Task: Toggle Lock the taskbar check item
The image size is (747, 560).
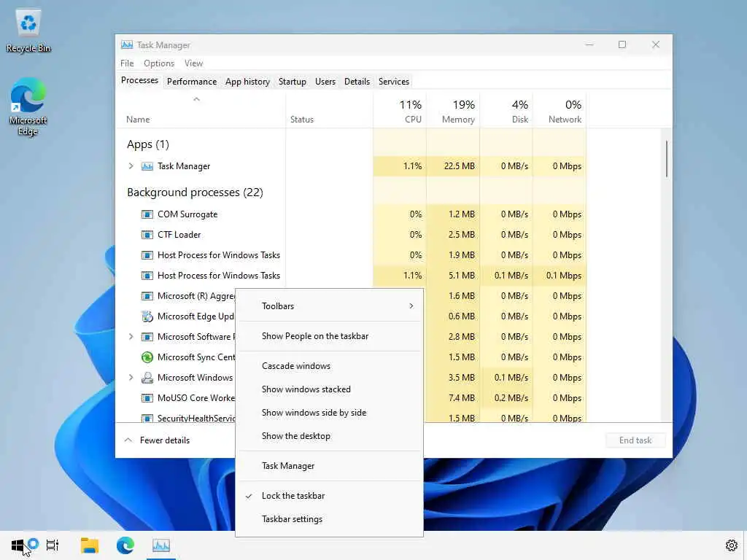Action: coord(329,496)
